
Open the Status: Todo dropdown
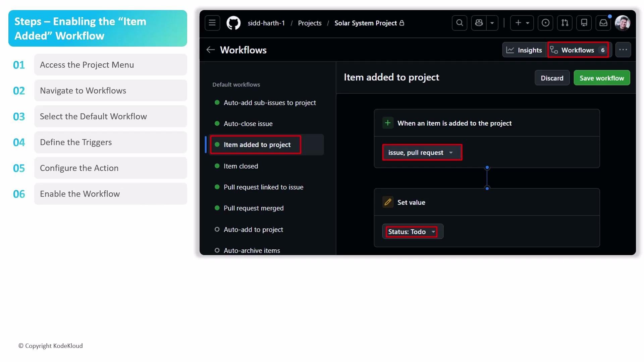coord(413,232)
